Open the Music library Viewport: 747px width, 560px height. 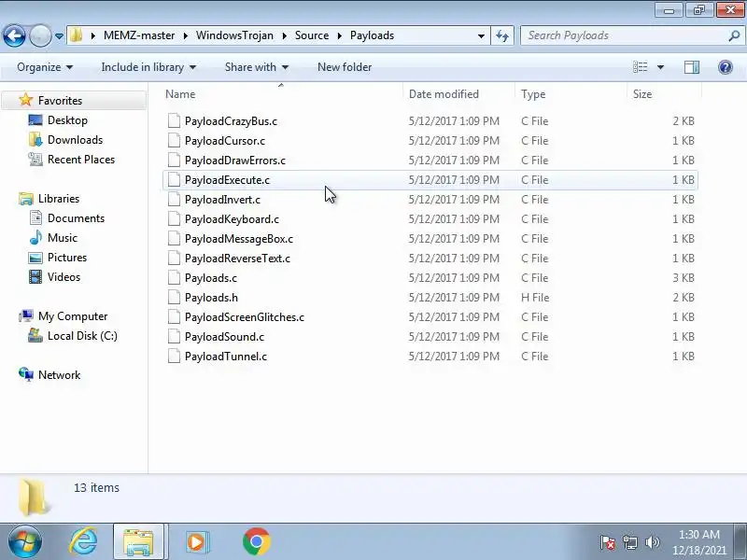pyautogui.click(x=62, y=238)
